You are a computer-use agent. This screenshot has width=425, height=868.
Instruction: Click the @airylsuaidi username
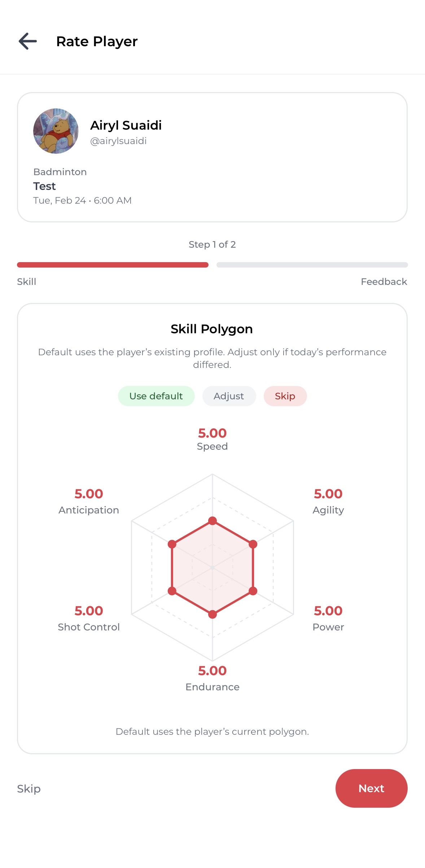[119, 141]
